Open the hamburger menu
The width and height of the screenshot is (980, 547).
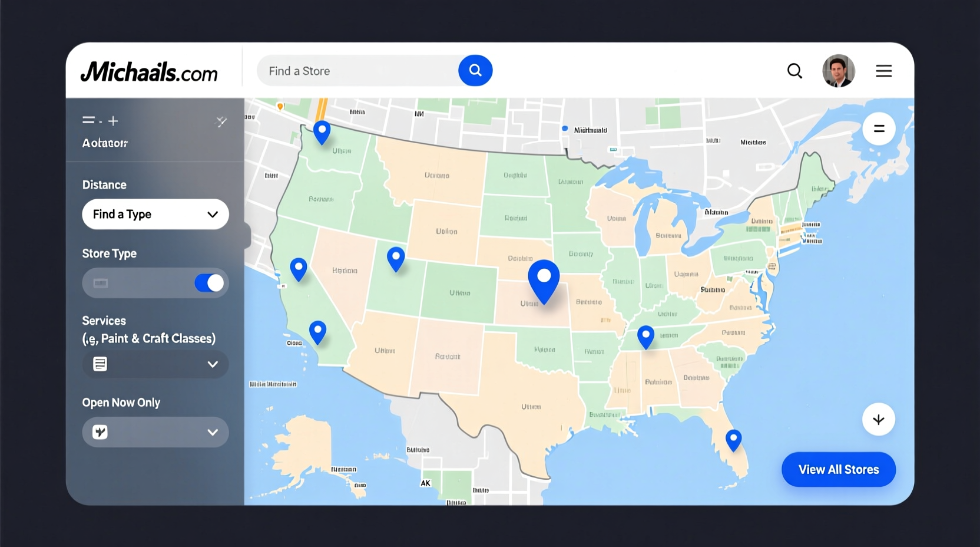click(x=883, y=71)
